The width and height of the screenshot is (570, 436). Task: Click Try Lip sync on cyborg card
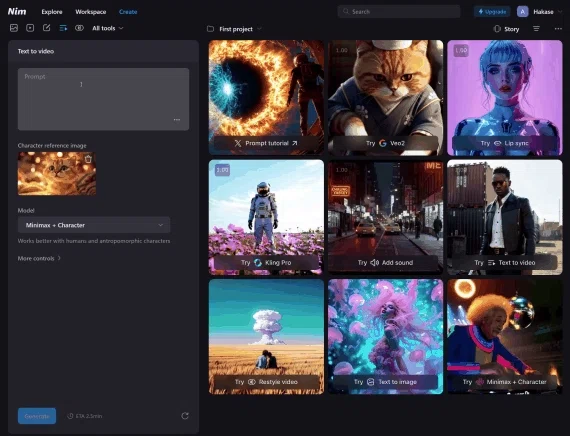coord(505,143)
